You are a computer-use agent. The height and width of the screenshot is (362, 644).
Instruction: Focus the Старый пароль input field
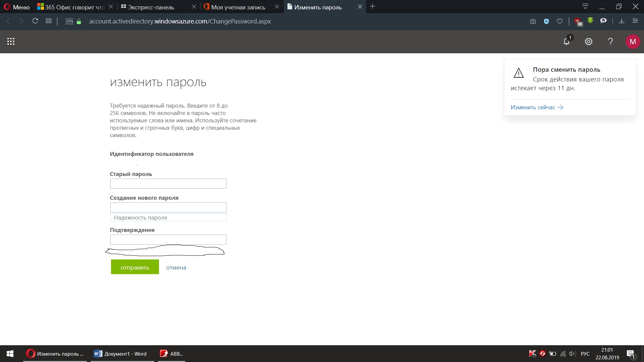[x=168, y=184]
